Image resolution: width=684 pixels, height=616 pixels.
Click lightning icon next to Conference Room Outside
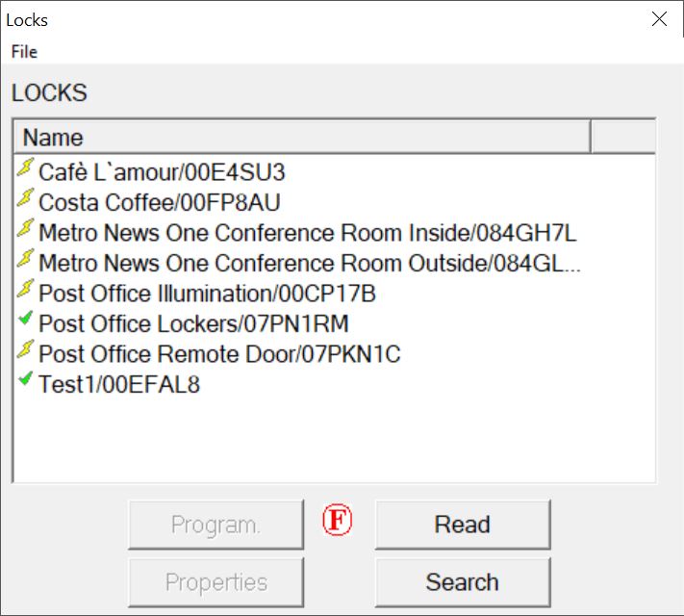pos(26,262)
